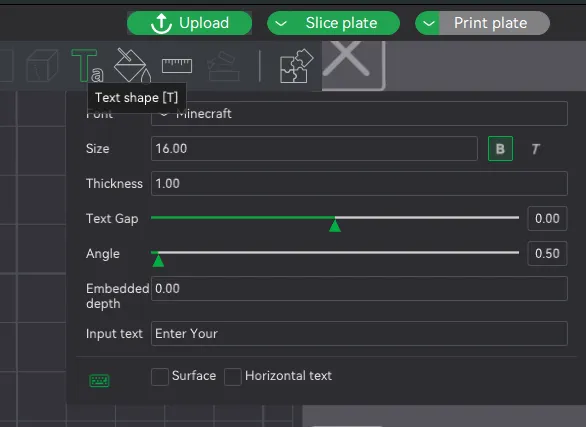Open the assembly view puzzle icon

point(297,66)
